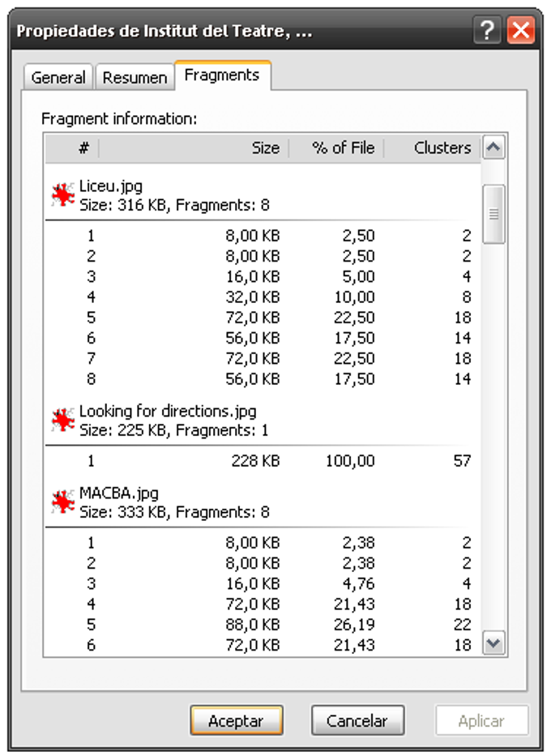Image resolution: width=551 pixels, height=756 pixels.
Task: Click 'Size: 333 KB, Fragments: 8' text
Action: (174, 512)
